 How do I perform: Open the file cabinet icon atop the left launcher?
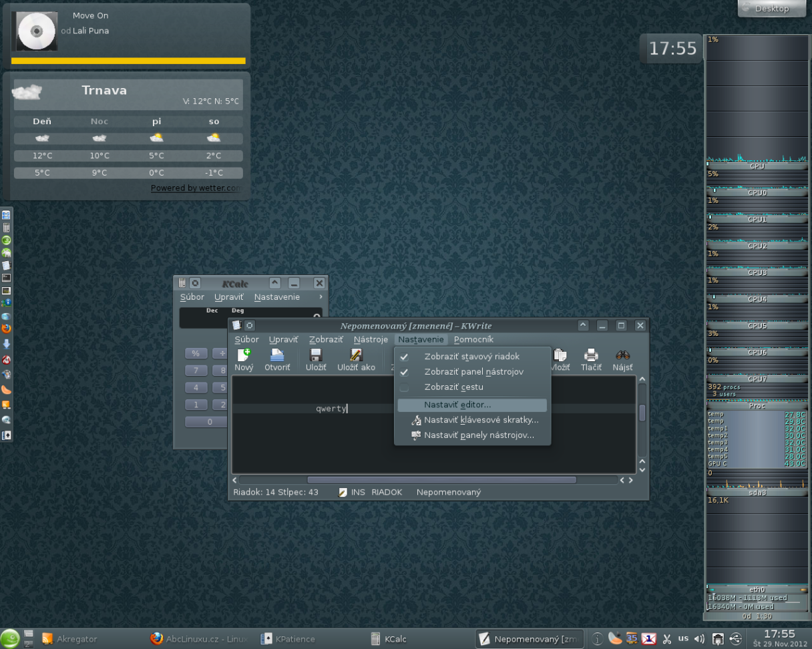6,215
